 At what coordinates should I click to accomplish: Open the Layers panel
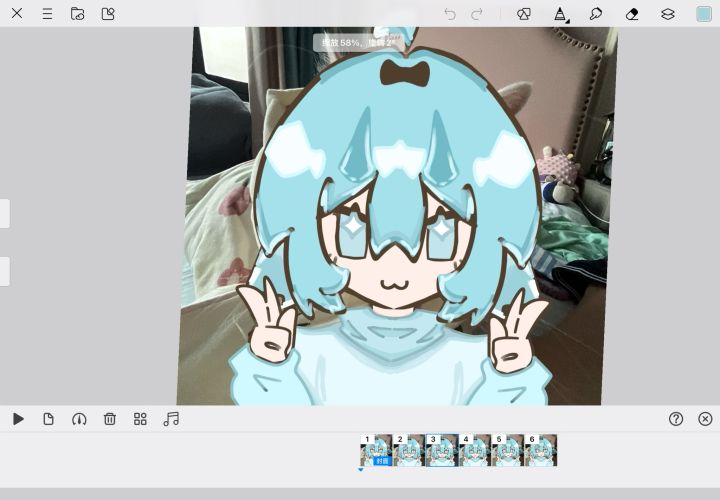coord(668,14)
